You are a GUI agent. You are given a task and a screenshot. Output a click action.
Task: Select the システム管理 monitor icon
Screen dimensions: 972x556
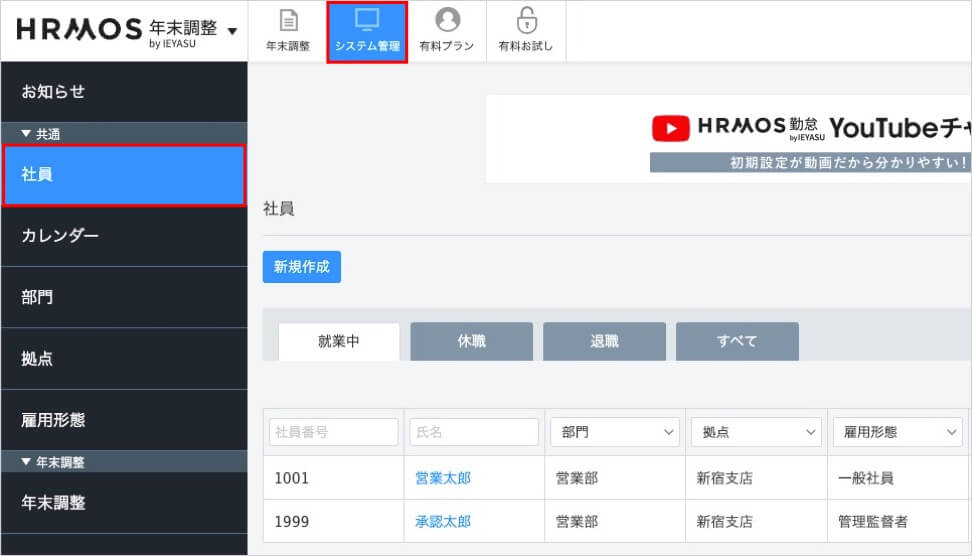tap(367, 20)
